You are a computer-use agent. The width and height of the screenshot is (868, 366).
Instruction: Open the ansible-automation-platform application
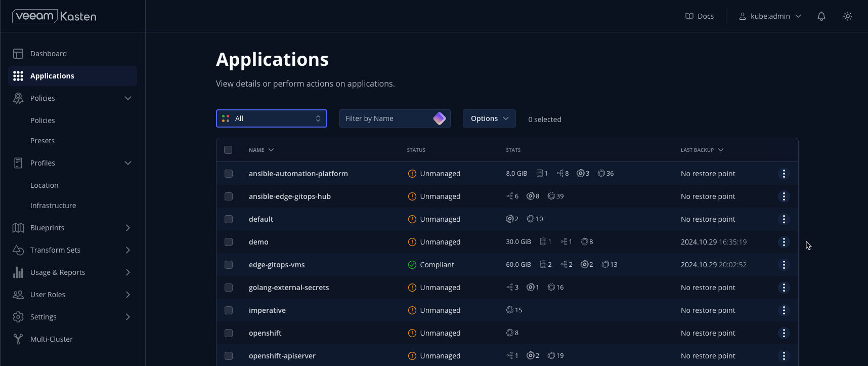pos(298,174)
